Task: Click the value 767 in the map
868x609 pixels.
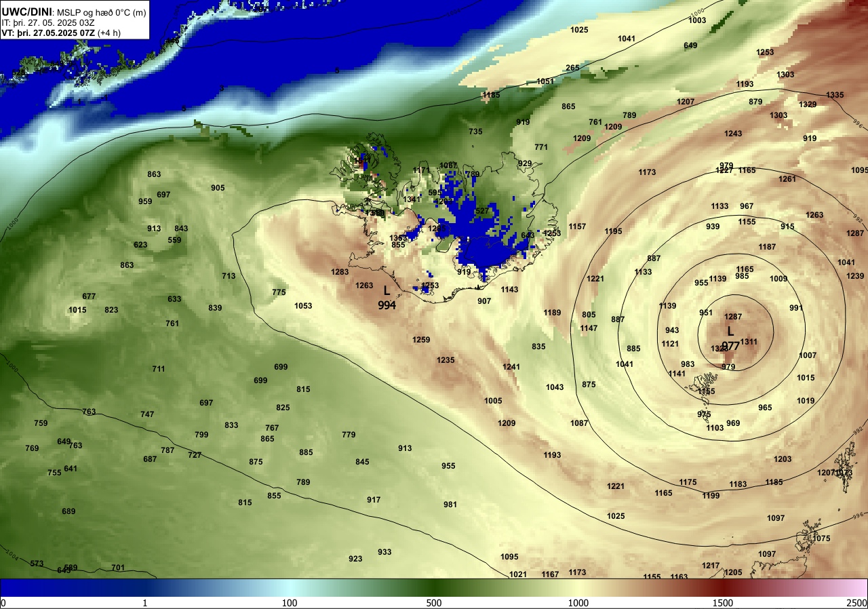Action: (272, 428)
